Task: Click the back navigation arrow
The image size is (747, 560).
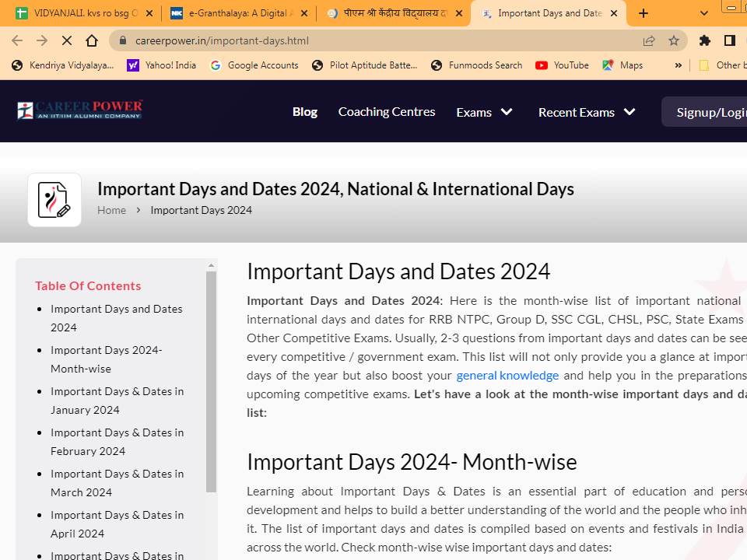Action: pyautogui.click(x=17, y=40)
